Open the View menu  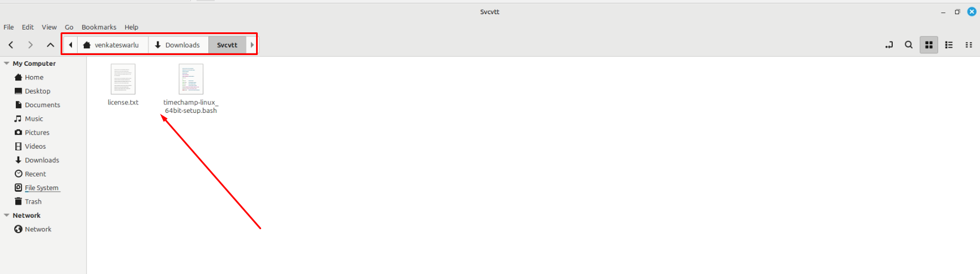(49, 27)
